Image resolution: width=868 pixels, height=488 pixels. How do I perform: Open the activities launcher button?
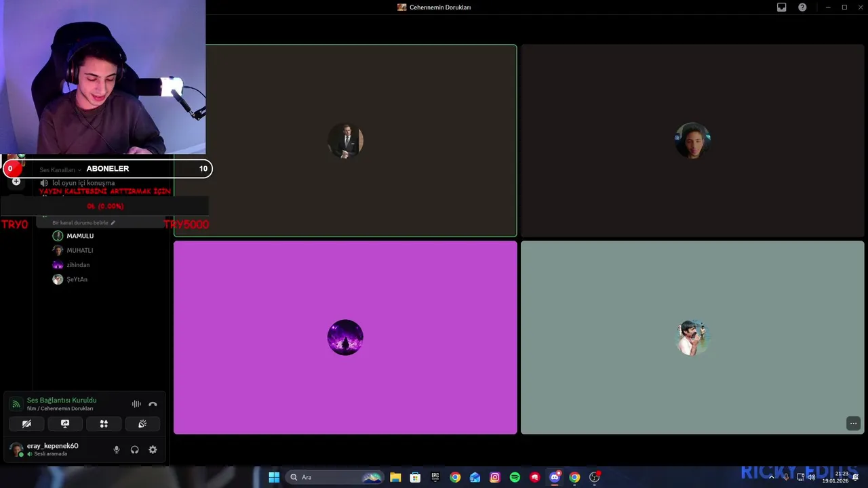pos(104,424)
